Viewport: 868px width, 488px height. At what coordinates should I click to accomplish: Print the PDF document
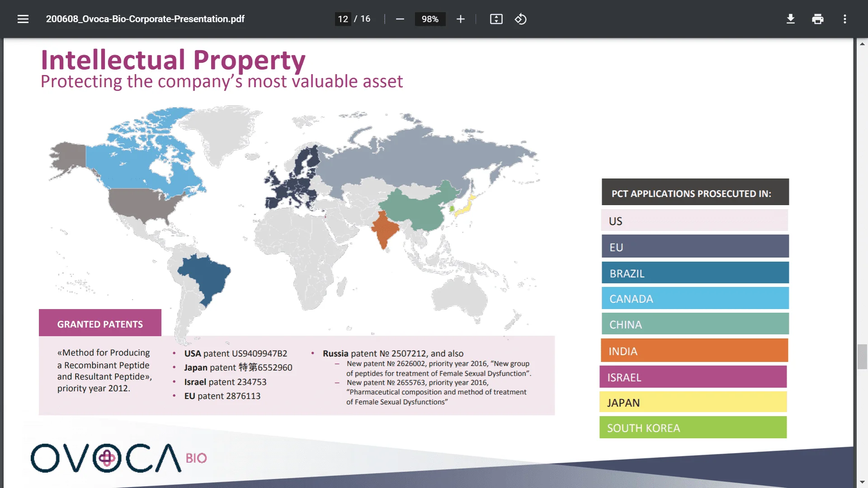pos(817,19)
